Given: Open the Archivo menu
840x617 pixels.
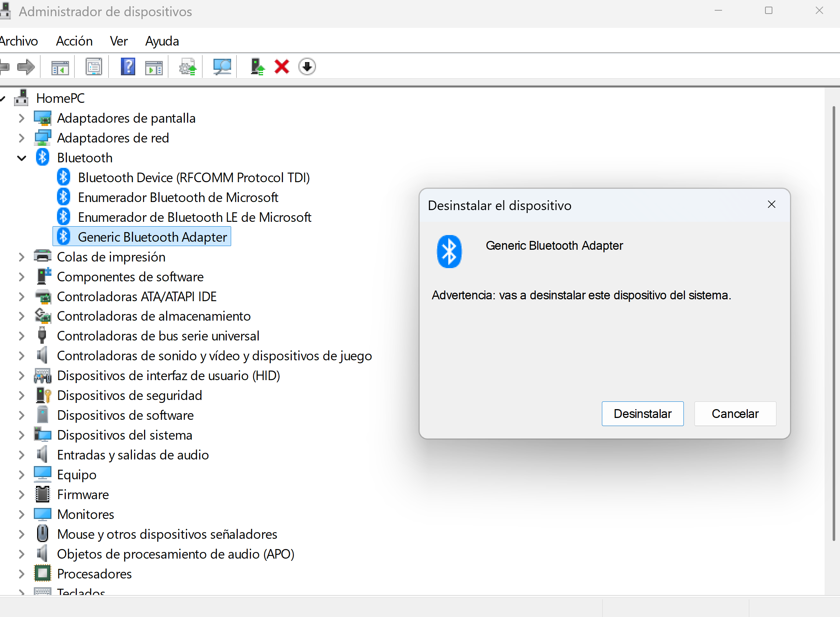Looking at the screenshot, I should pyautogui.click(x=18, y=41).
